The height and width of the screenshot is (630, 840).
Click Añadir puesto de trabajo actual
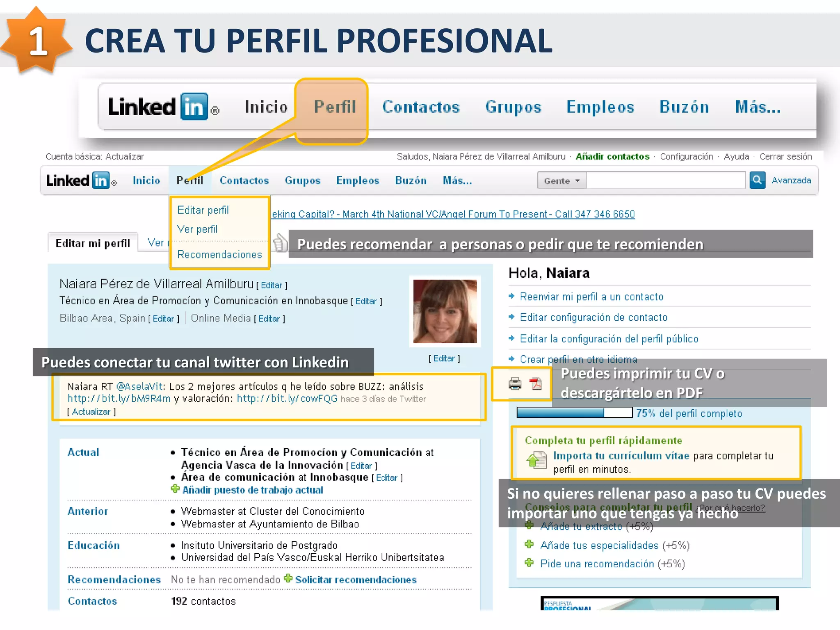[x=253, y=490]
